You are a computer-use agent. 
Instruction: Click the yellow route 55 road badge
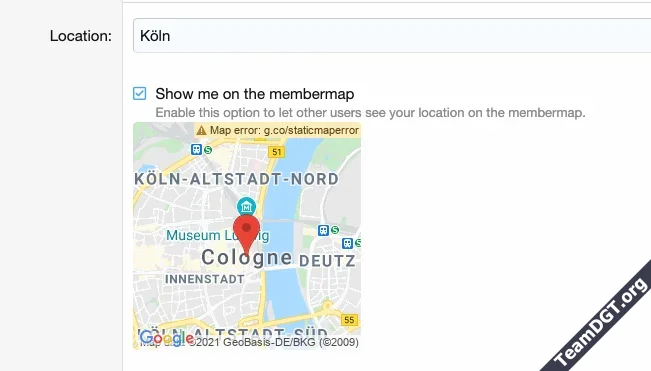(349, 320)
